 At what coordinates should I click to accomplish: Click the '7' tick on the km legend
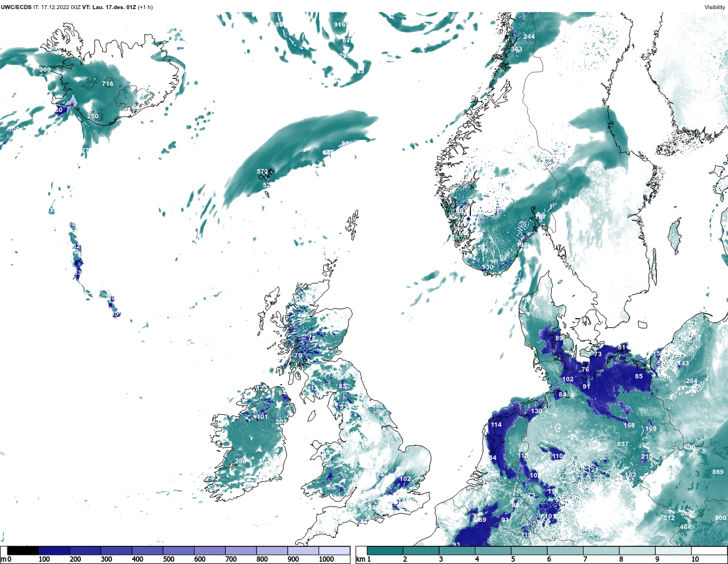(x=585, y=559)
